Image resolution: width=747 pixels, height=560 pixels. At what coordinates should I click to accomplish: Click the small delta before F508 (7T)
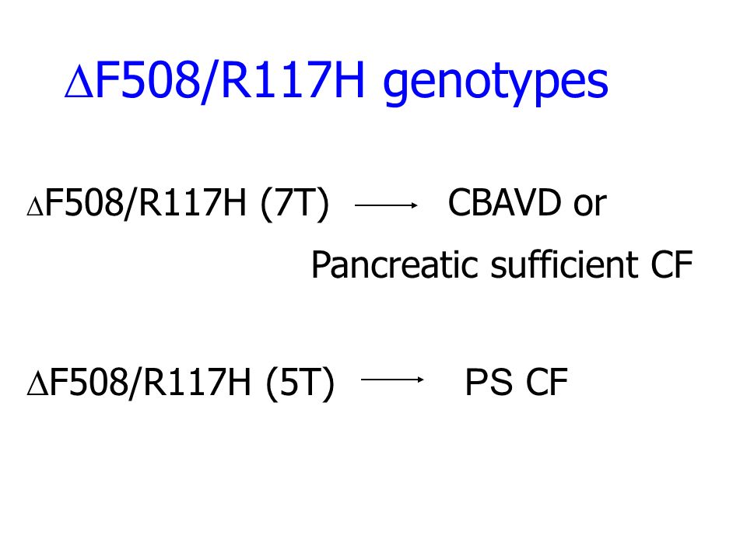(x=35, y=207)
